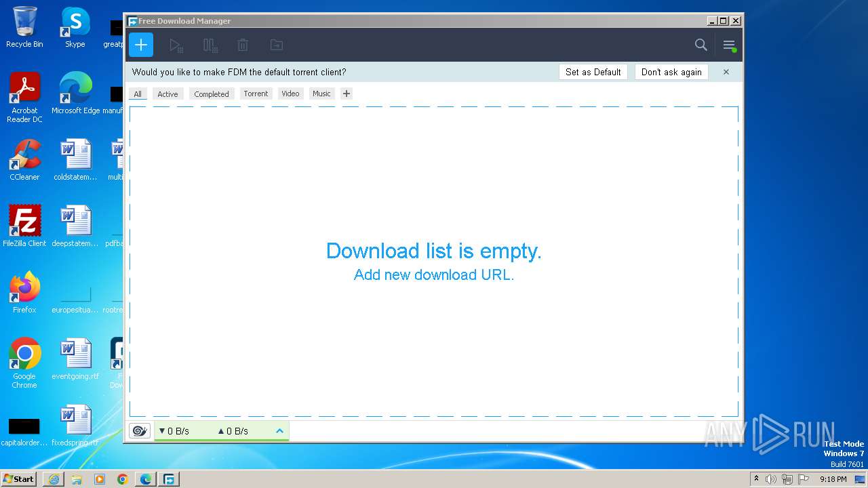Select the All filter tab
The height and width of the screenshot is (488, 868).
[138, 94]
